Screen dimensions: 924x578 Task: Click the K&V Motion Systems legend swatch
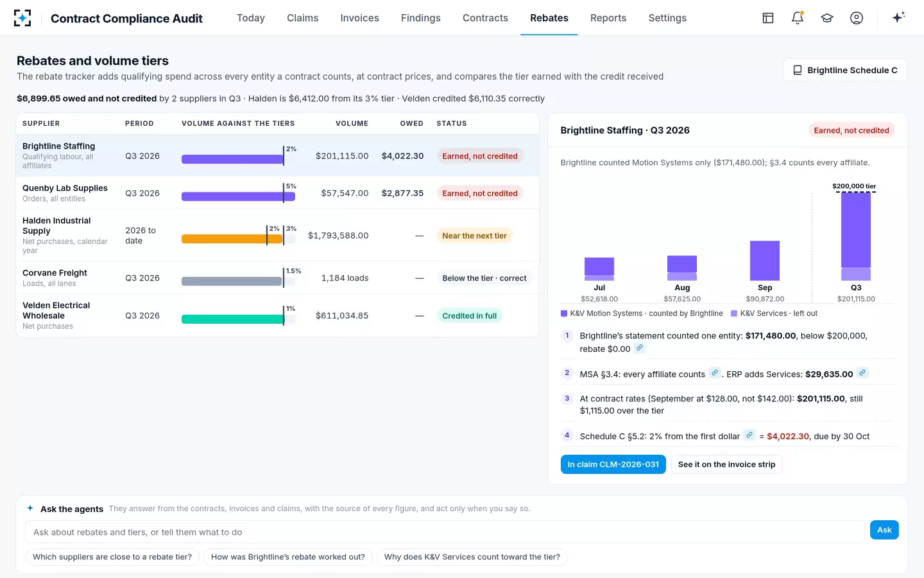click(564, 313)
